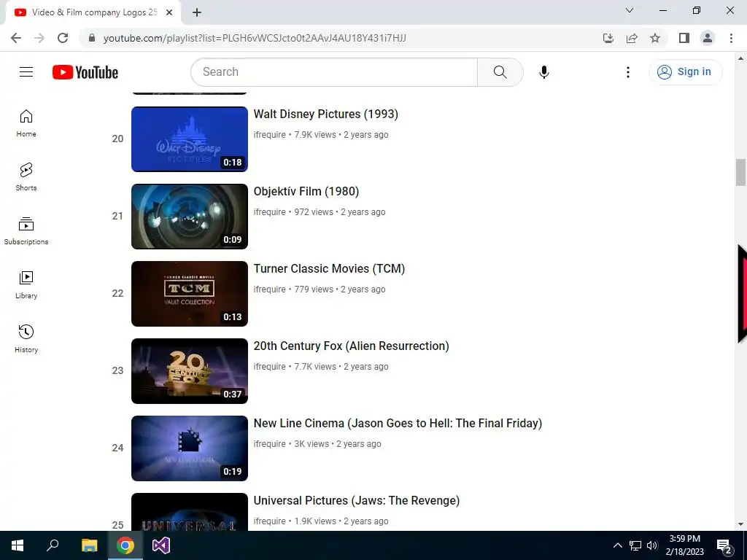Viewport: 747px width, 560px height.
Task: Select the Video & Film company Logos tab
Action: [93, 12]
